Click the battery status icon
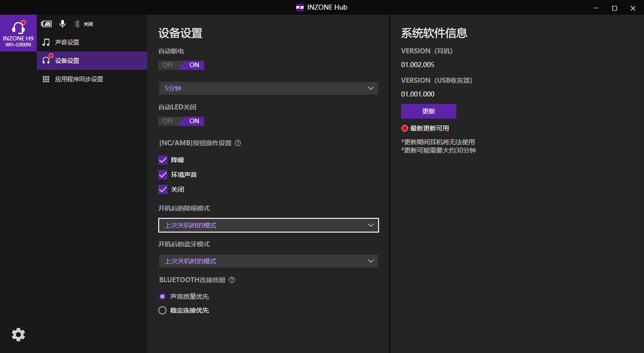This screenshot has width=644, height=353. [x=46, y=24]
